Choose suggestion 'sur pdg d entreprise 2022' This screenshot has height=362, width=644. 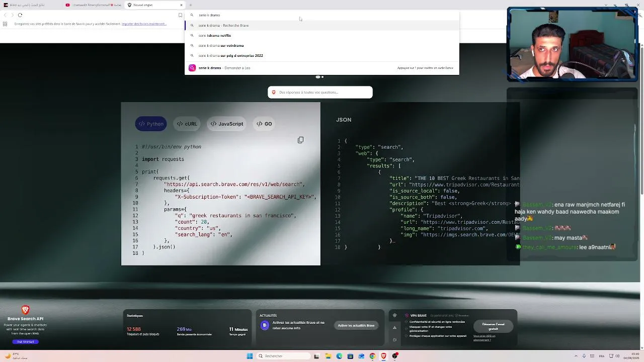tap(322, 55)
